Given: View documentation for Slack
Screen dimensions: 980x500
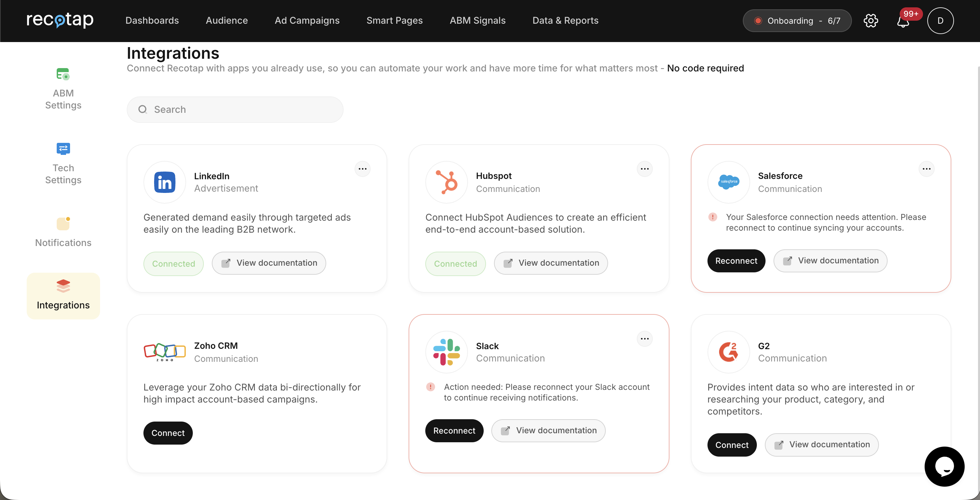Looking at the screenshot, I should (548, 431).
